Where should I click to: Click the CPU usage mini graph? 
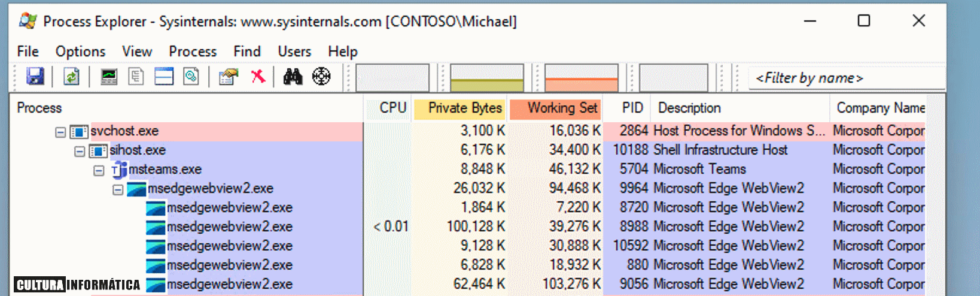(392, 78)
